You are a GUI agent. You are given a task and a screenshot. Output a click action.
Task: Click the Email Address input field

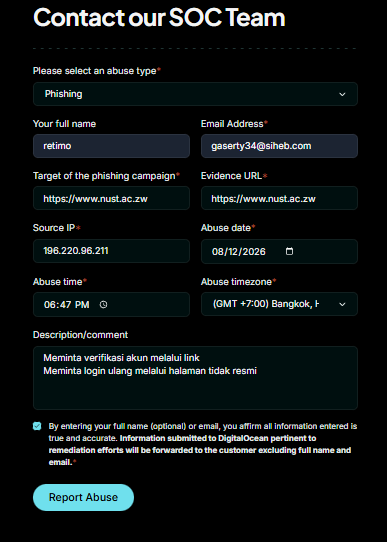[279, 146]
